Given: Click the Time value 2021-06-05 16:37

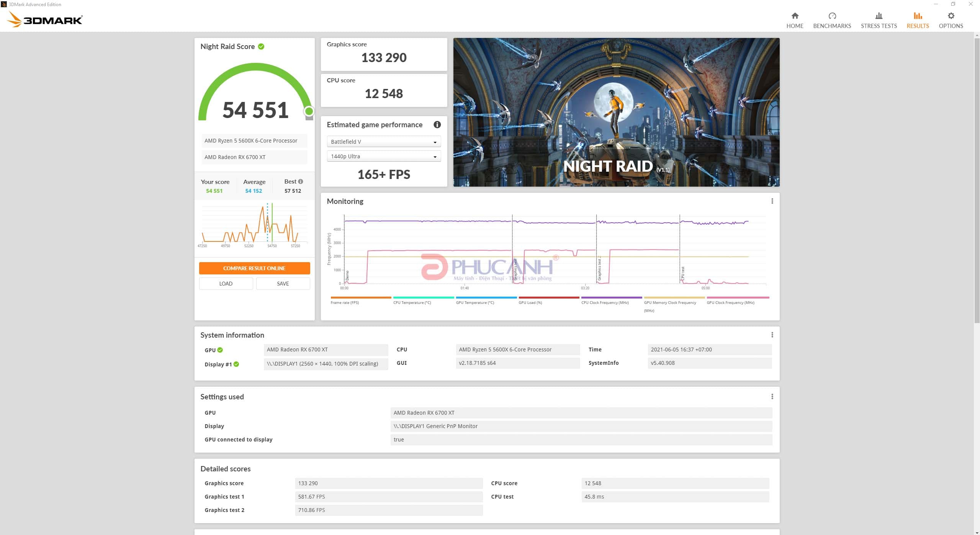Looking at the screenshot, I should pyautogui.click(x=710, y=350).
